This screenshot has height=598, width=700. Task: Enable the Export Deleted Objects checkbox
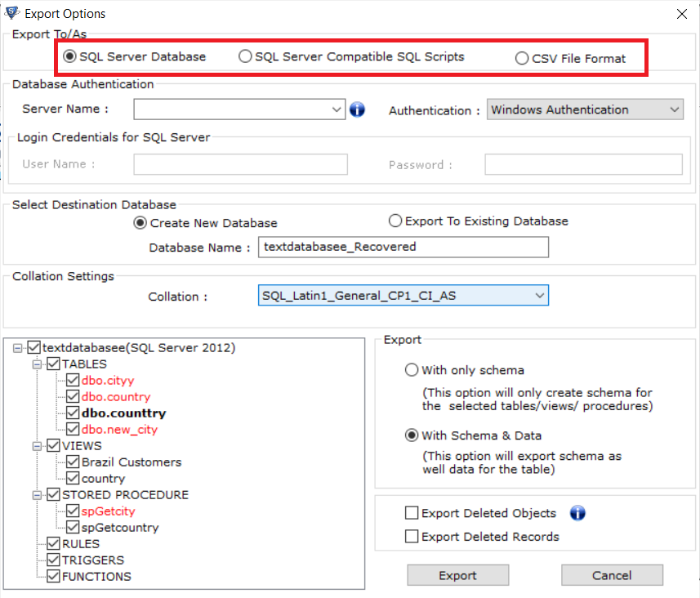[412, 513]
